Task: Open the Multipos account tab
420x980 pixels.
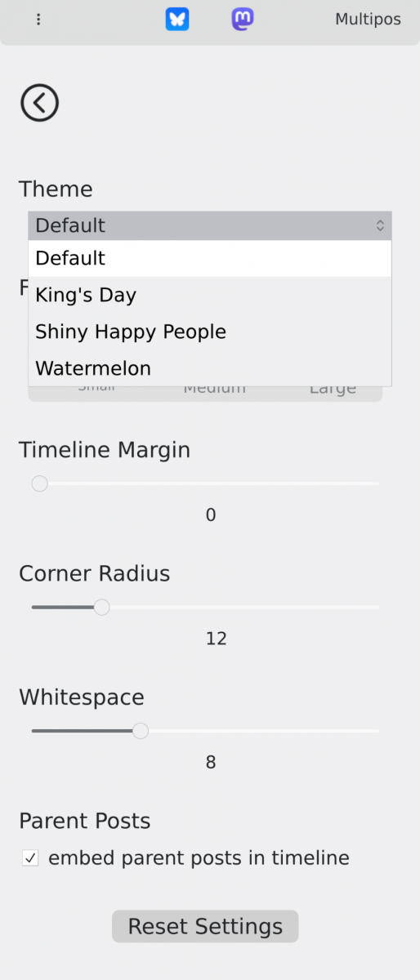Action: (x=368, y=20)
